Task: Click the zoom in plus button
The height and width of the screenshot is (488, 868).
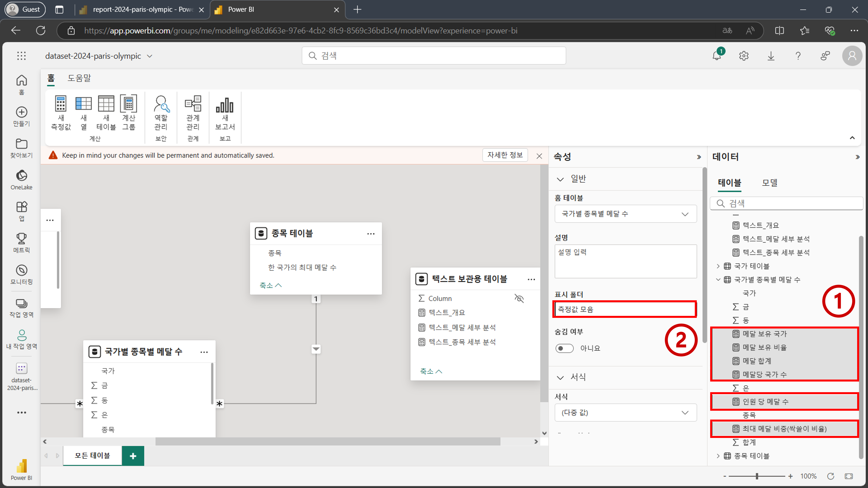Action: pos(790,476)
